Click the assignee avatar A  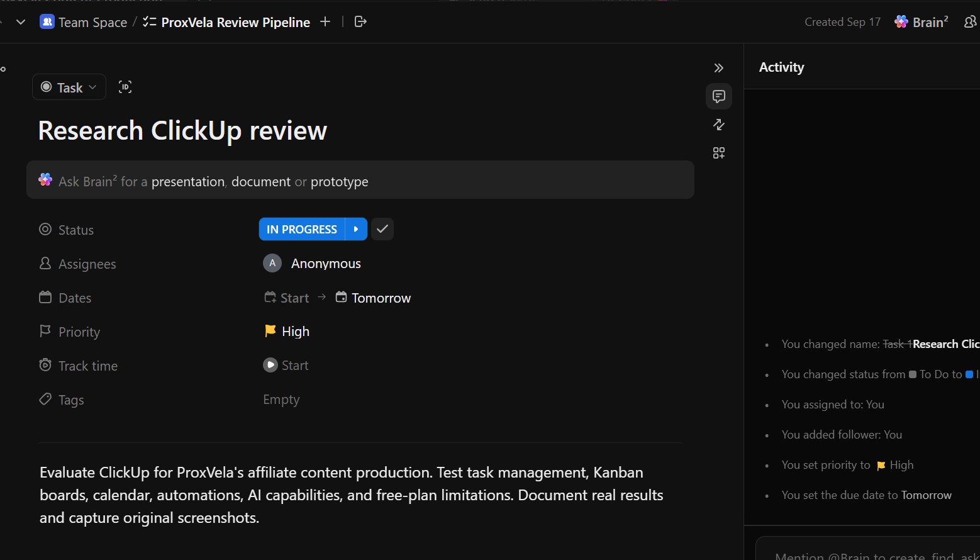pos(272,263)
